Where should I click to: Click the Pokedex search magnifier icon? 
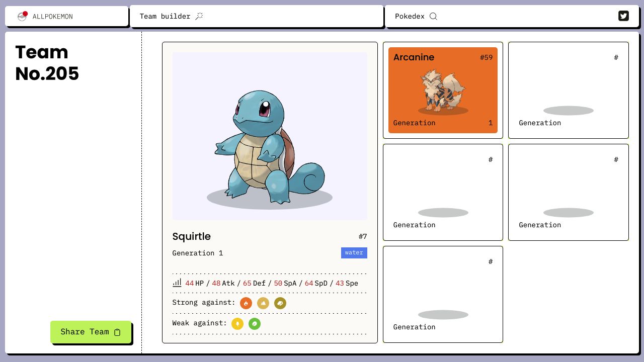pos(433,16)
